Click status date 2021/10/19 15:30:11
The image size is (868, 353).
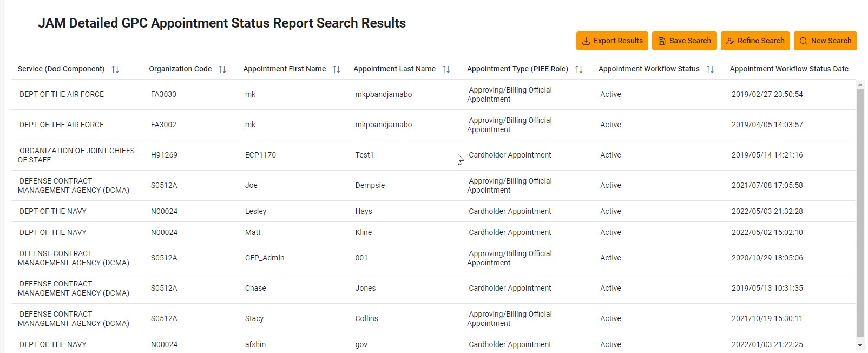(x=767, y=318)
